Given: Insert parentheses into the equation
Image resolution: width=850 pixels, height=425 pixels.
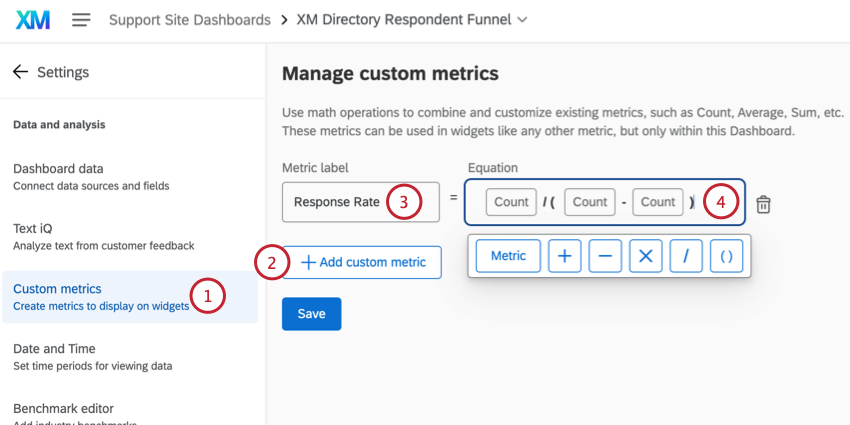Looking at the screenshot, I should pos(726,256).
